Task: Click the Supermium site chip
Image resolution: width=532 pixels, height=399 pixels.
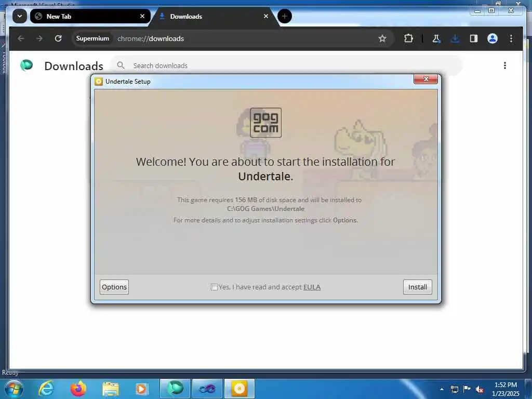Action: click(x=92, y=38)
